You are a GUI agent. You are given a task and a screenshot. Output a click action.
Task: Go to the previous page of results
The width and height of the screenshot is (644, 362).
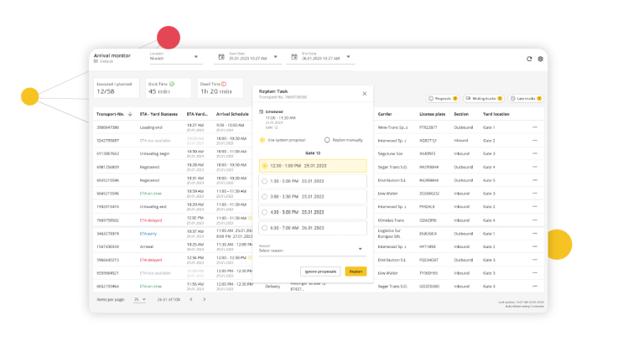tap(190, 298)
